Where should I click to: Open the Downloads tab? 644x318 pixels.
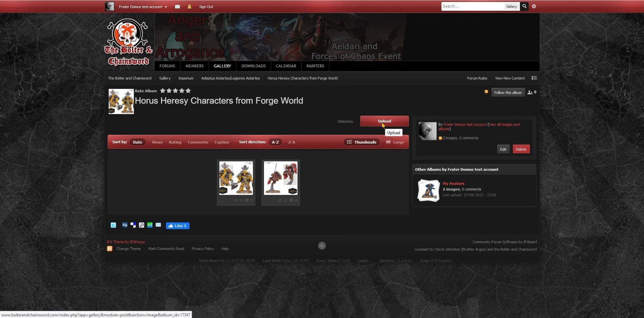coord(254,66)
